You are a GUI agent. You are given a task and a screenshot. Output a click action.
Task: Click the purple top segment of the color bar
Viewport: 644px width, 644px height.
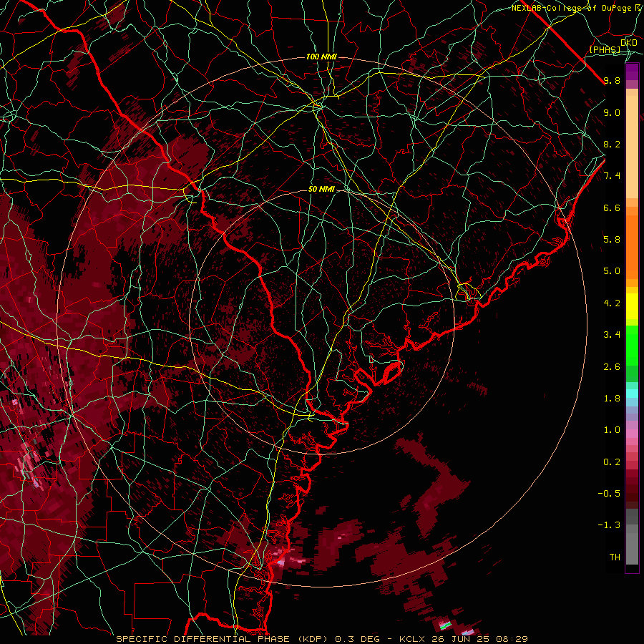point(632,72)
